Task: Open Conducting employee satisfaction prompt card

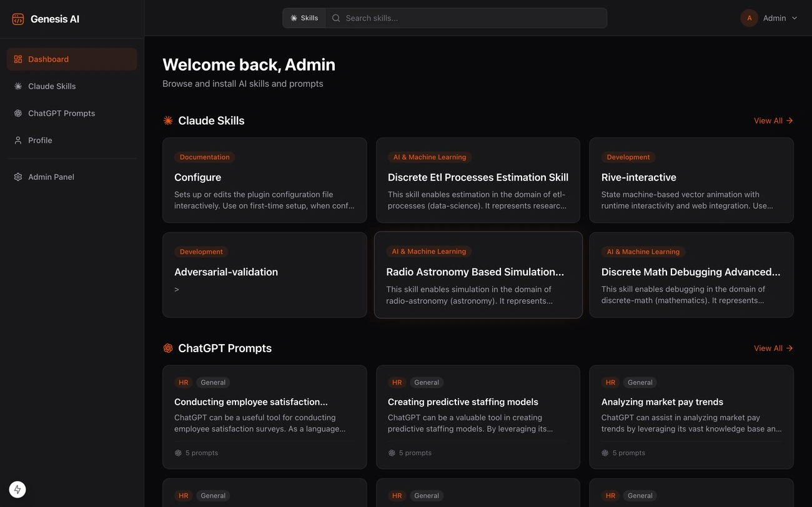Action: point(265,417)
